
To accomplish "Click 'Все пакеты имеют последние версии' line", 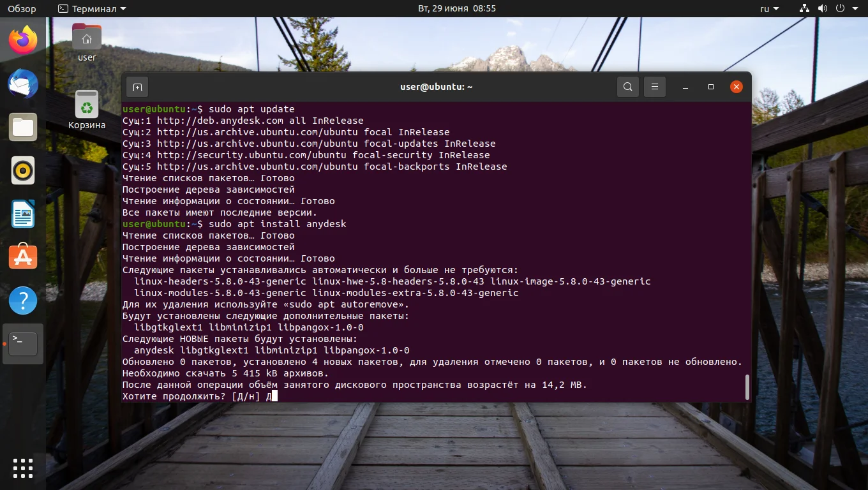I will pos(220,212).
